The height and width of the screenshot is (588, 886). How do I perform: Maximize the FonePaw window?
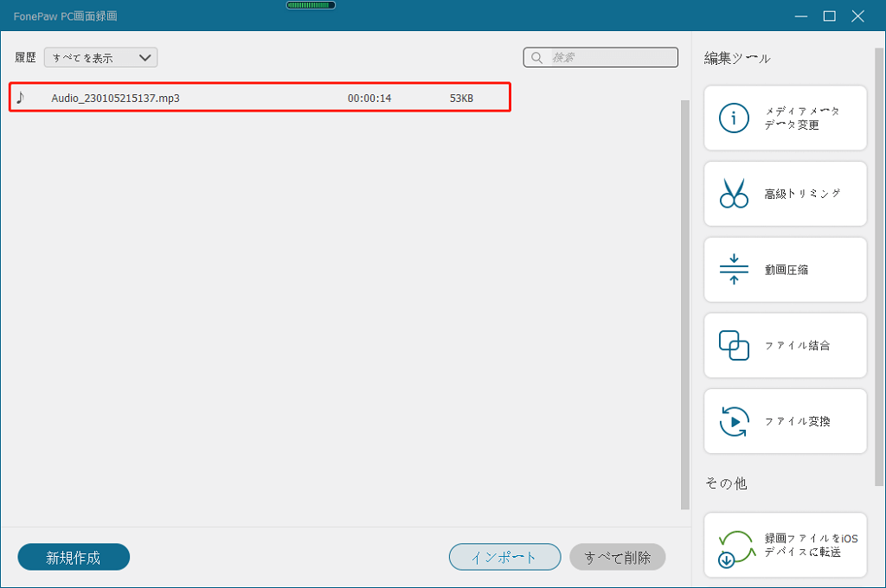[x=829, y=16]
